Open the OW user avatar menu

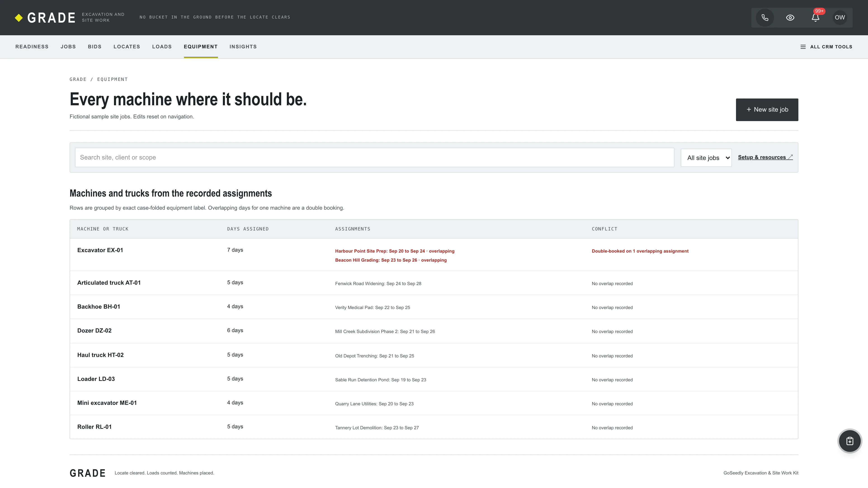pos(840,18)
